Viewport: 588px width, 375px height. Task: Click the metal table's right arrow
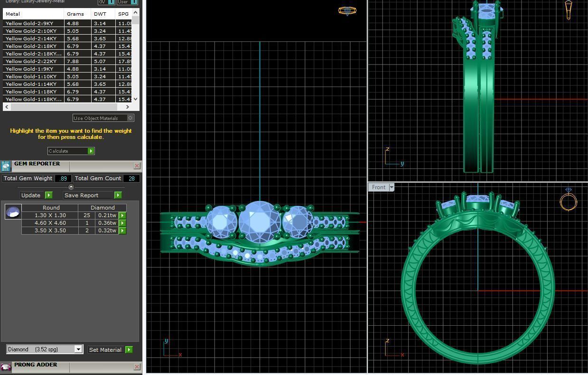127,107
